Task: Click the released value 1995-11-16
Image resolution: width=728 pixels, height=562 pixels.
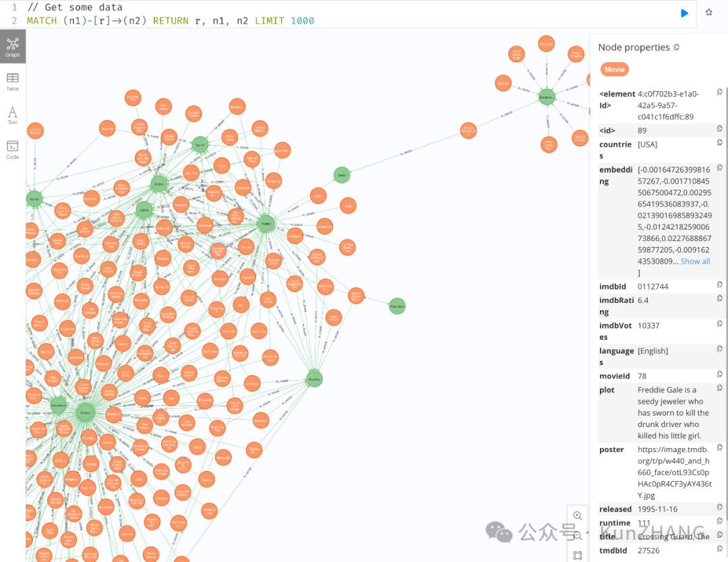Action: click(657, 509)
